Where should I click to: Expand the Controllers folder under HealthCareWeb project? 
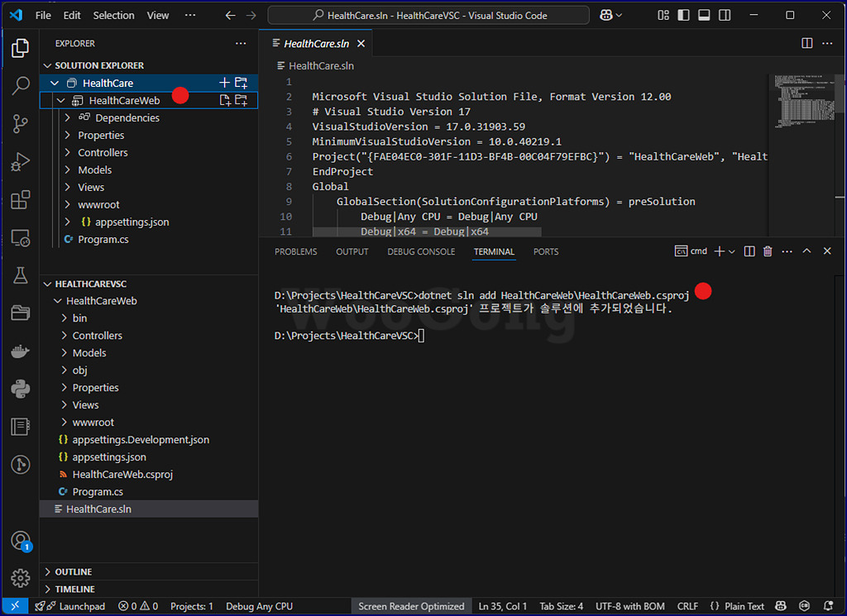coord(68,152)
